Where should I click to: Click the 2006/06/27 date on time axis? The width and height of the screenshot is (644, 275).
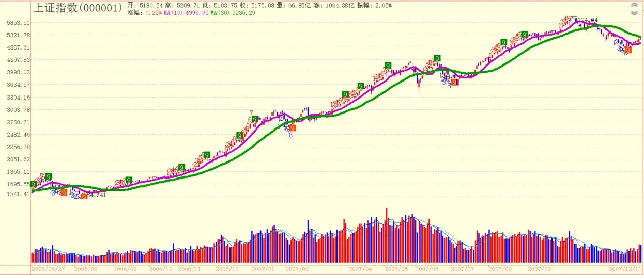(48, 269)
